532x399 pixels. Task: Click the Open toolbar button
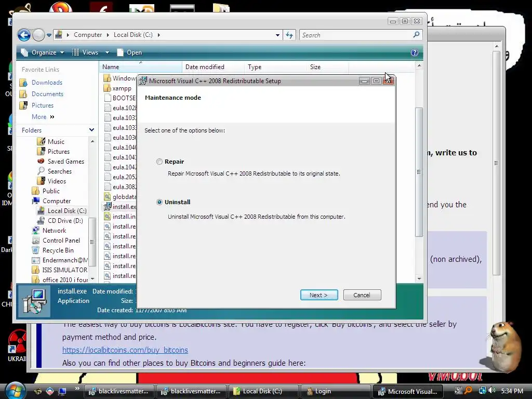[129, 52]
